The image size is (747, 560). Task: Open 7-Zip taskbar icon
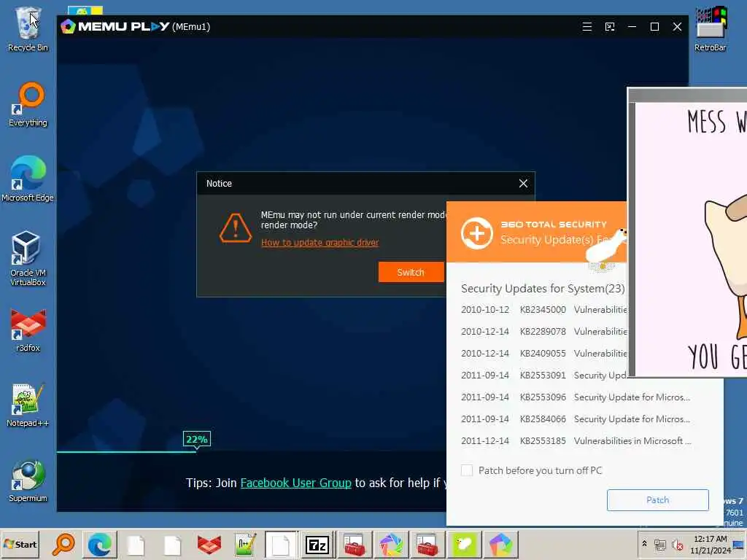[x=318, y=544]
